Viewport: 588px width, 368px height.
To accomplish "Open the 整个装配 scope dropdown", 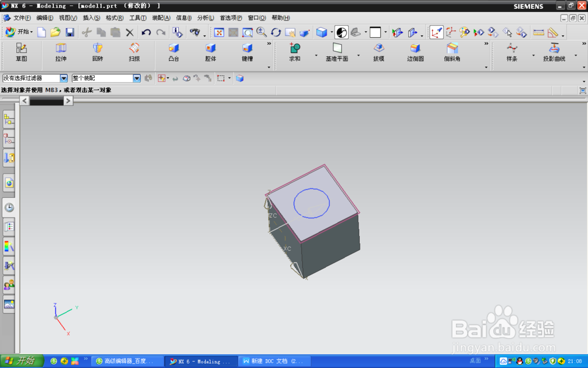I will pos(137,78).
